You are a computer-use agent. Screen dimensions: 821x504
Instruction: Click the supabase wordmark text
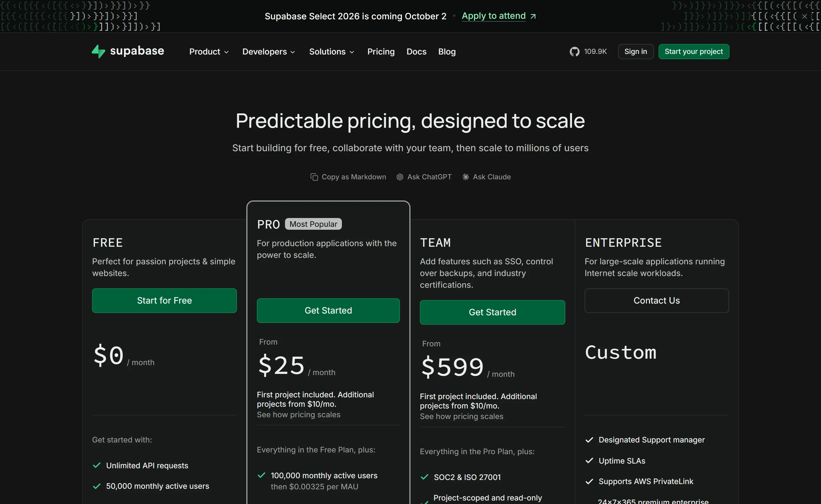coord(137,51)
